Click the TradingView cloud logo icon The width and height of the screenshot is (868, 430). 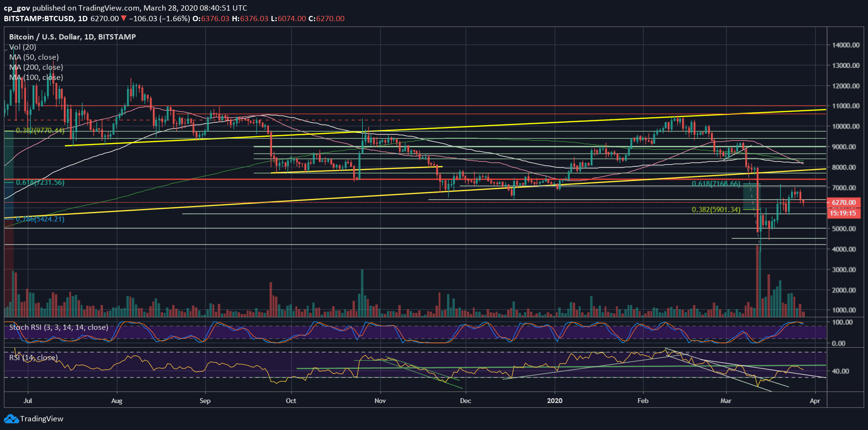click(x=11, y=419)
